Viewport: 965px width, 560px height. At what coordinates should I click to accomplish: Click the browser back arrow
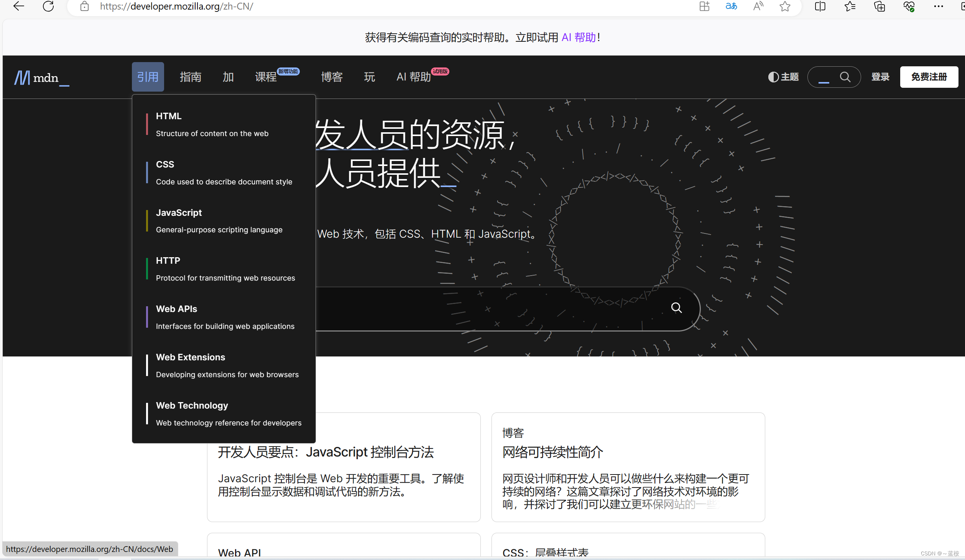tap(18, 6)
